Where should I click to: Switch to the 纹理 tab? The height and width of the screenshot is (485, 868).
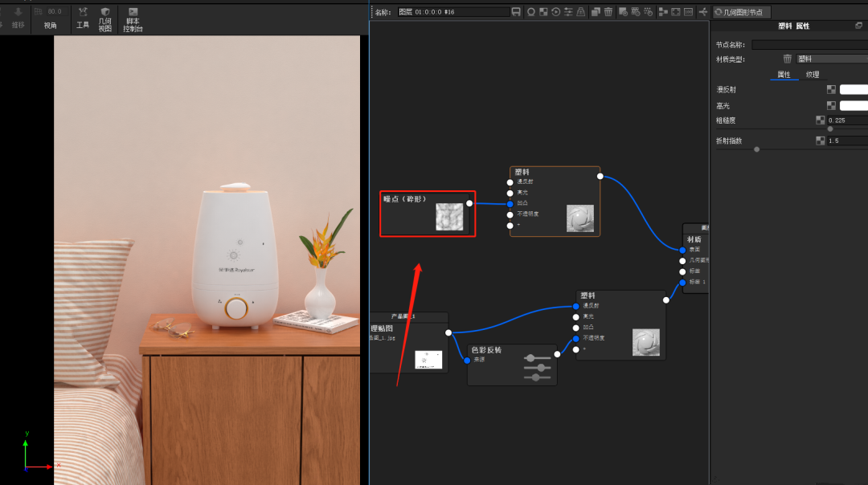click(813, 75)
